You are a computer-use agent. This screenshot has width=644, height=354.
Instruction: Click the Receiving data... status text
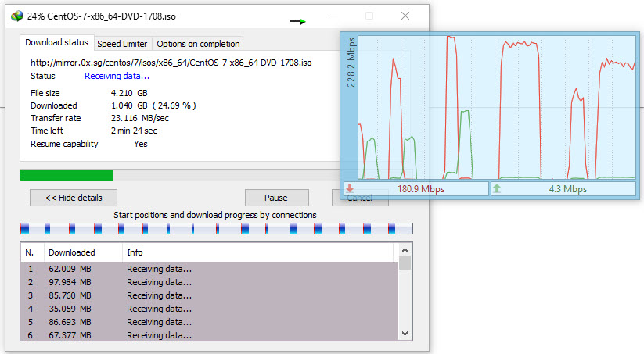coord(117,76)
